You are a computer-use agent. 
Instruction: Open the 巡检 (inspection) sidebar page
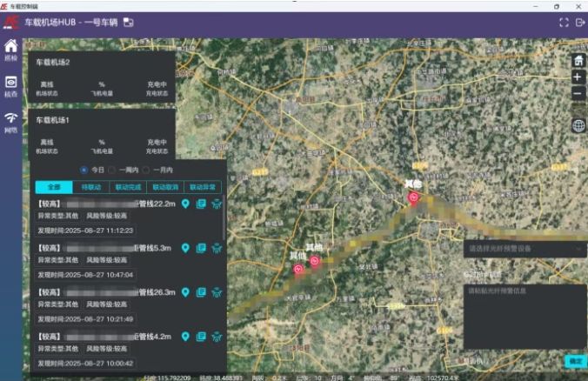(10, 49)
